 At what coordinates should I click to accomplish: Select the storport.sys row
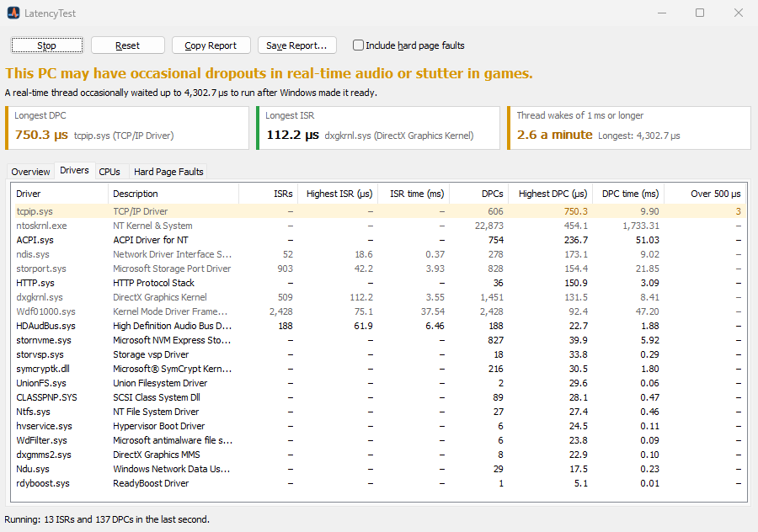378,269
